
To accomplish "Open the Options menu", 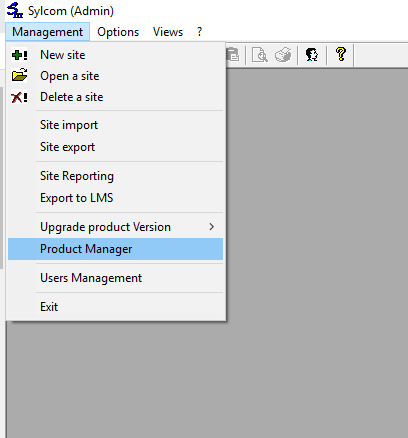I will pyautogui.click(x=118, y=32).
